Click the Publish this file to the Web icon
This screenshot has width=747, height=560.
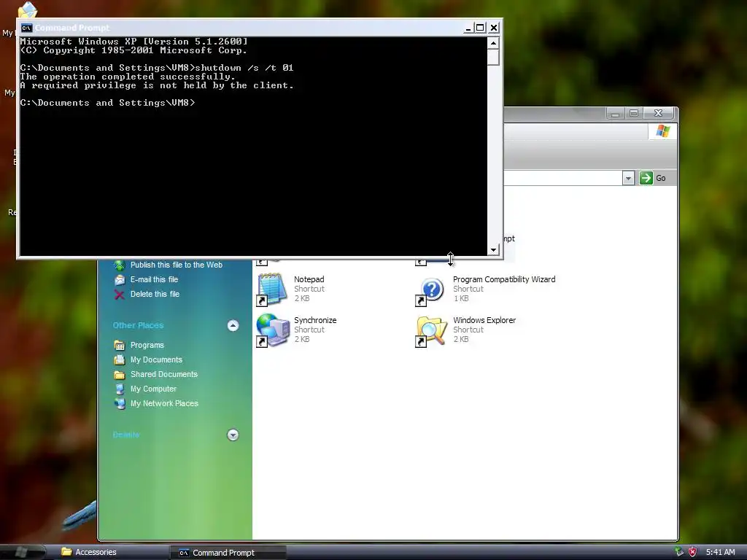click(120, 265)
